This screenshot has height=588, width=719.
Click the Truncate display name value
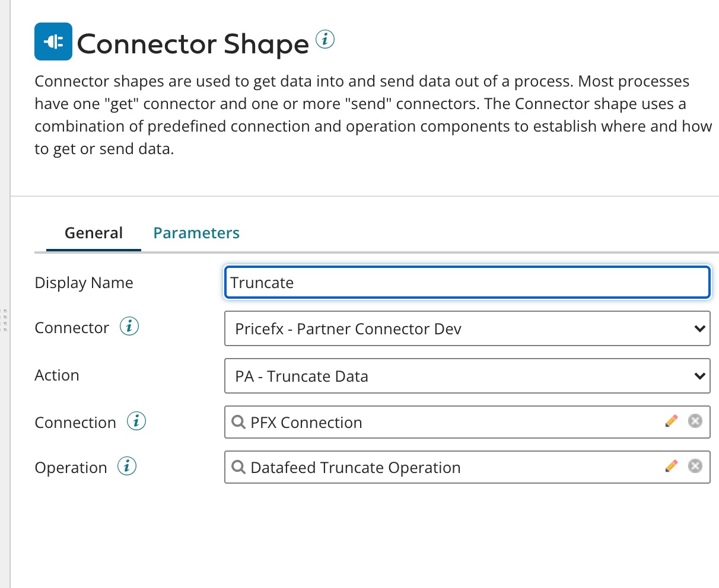coord(262,283)
